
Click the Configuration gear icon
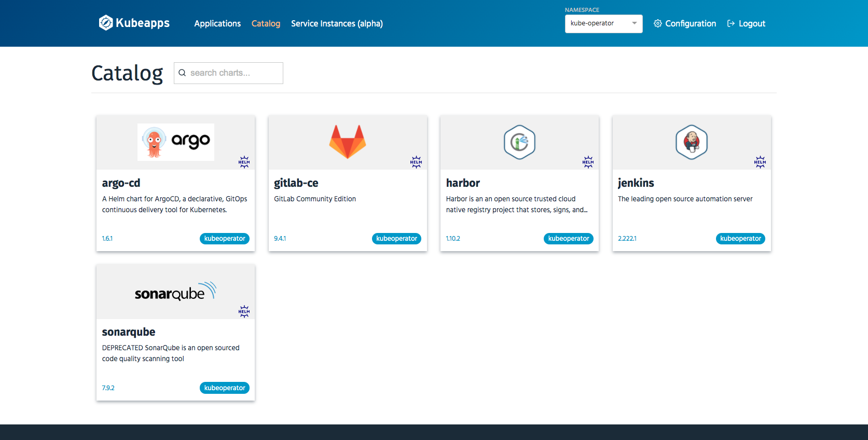click(657, 23)
